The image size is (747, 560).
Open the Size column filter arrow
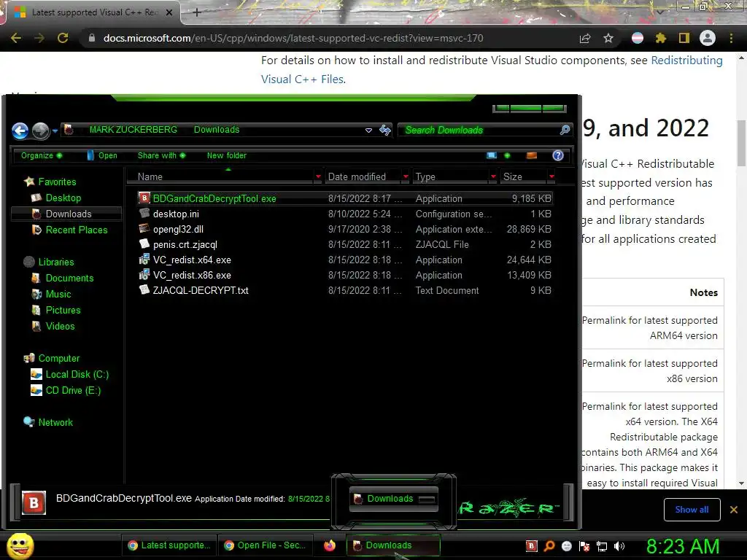coord(551,176)
